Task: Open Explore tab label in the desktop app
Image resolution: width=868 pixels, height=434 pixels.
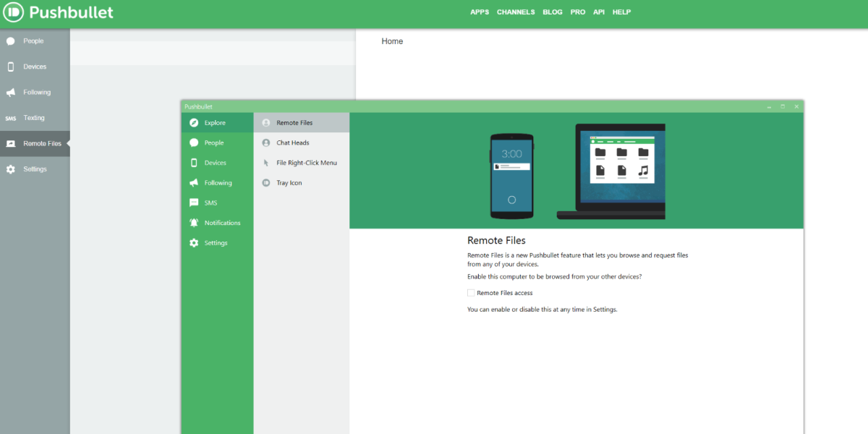Action: click(215, 123)
